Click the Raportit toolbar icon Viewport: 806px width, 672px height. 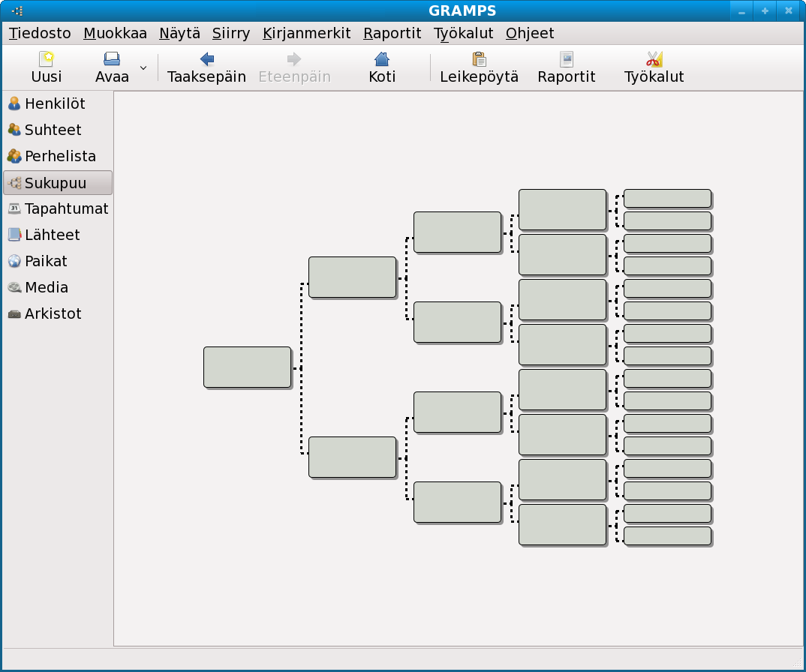pyautogui.click(x=567, y=60)
